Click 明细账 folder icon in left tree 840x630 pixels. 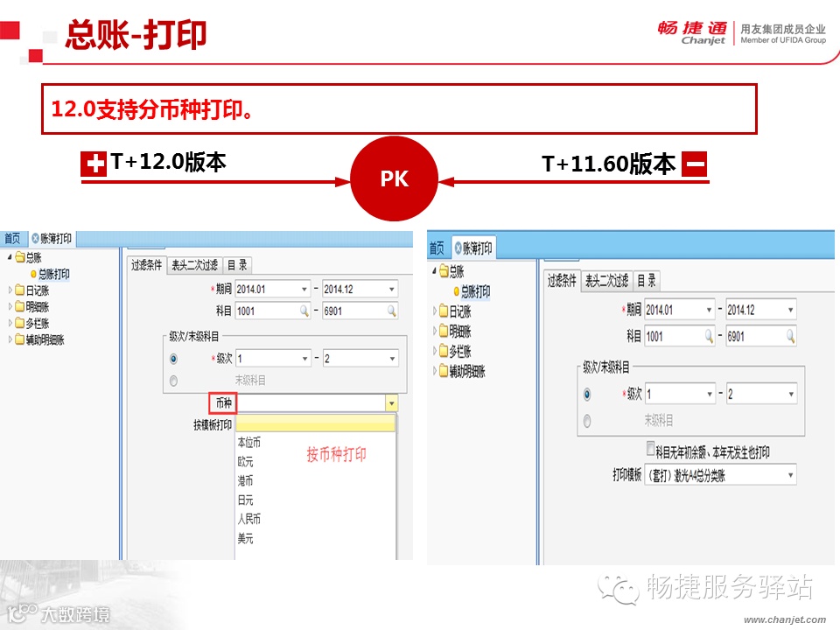point(20,307)
